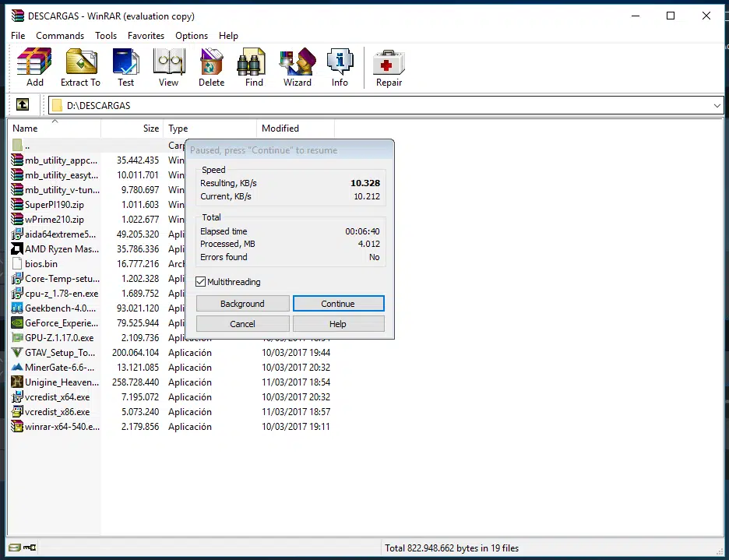
Task: Cancel the paused operation
Action: (243, 324)
